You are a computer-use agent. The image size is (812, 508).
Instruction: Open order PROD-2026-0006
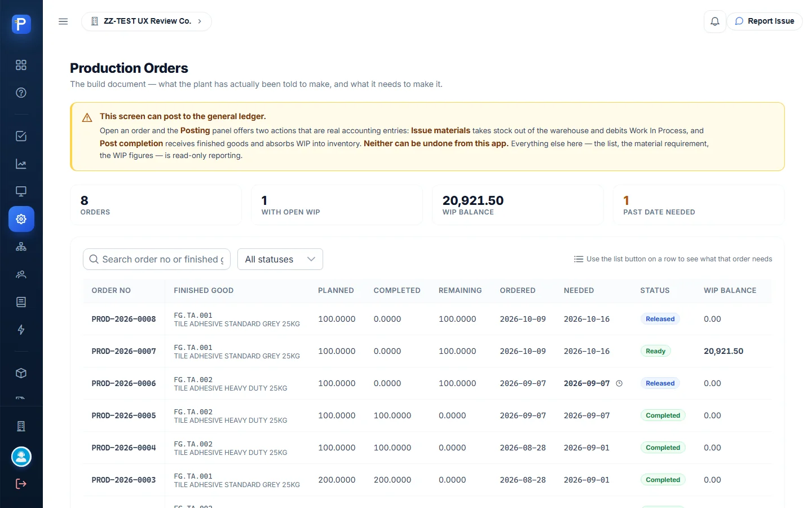(123, 383)
